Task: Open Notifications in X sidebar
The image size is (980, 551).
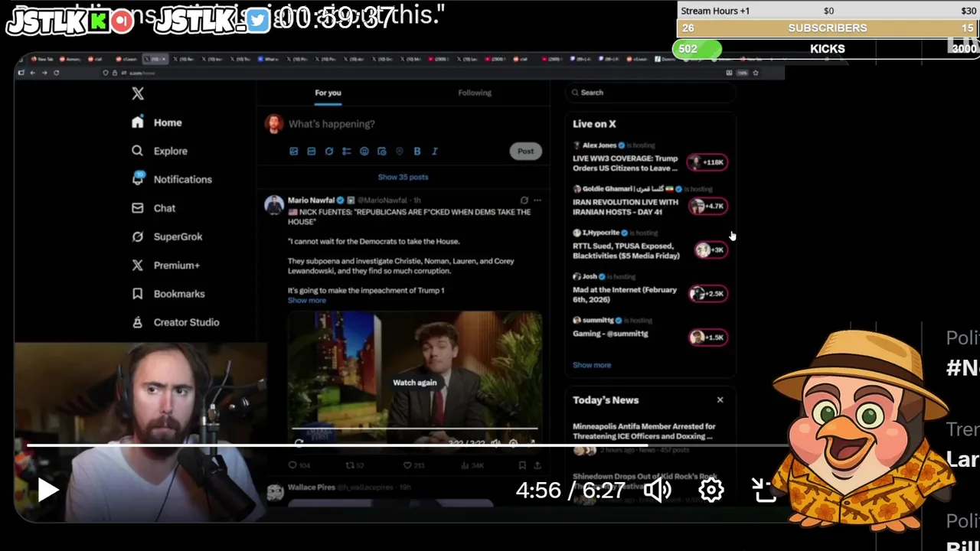Action: pos(171,179)
